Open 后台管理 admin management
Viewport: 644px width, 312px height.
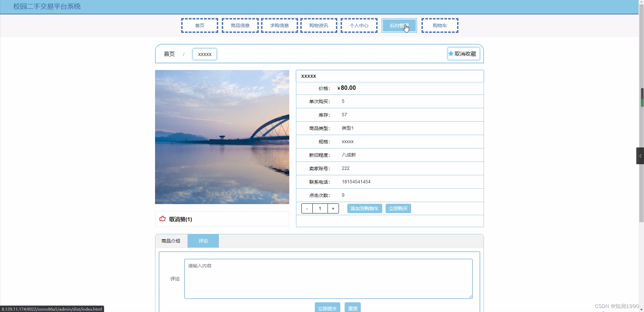pos(399,25)
